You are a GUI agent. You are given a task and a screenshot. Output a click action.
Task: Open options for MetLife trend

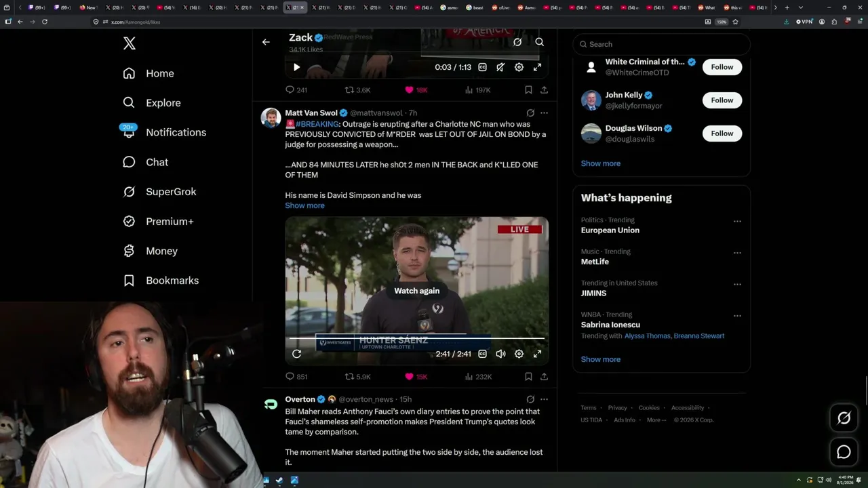coord(737,253)
